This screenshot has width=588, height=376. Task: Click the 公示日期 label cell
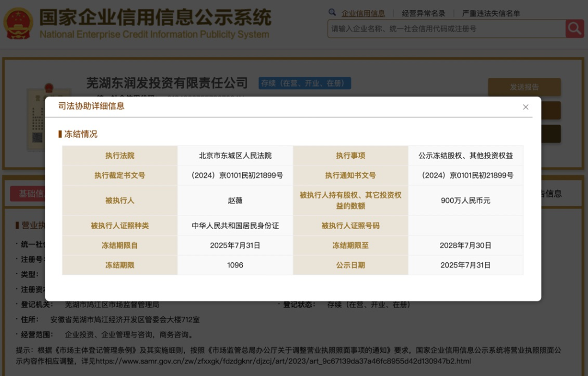(351, 266)
